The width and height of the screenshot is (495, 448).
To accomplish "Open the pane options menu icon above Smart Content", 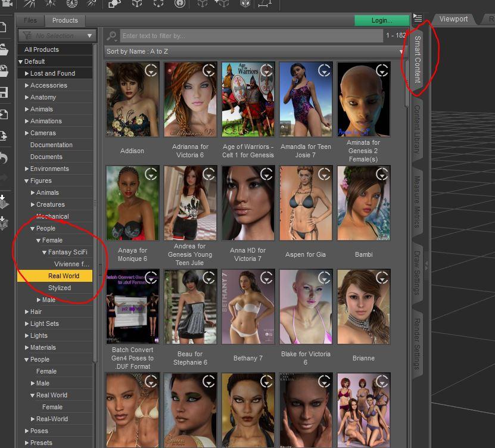I will tap(418, 18).
